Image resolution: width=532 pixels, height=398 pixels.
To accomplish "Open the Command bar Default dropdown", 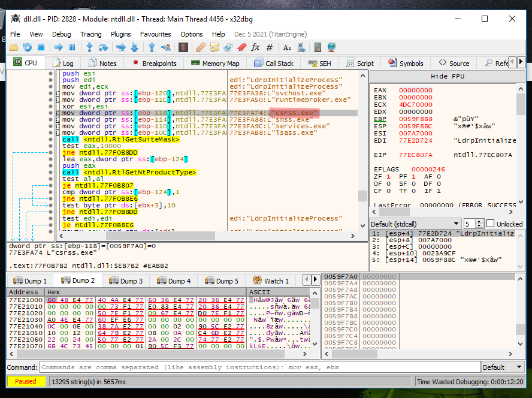I will pos(502,367).
